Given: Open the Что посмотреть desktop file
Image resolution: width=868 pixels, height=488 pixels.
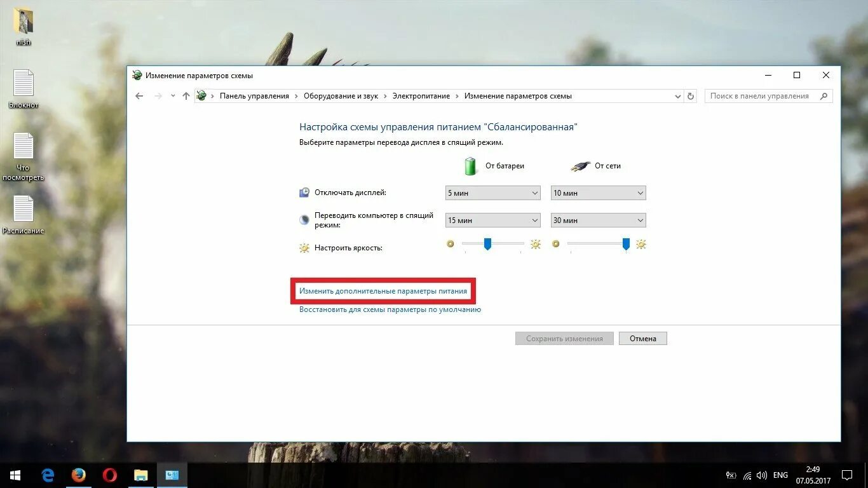Looking at the screenshot, I should pyautogui.click(x=24, y=157).
